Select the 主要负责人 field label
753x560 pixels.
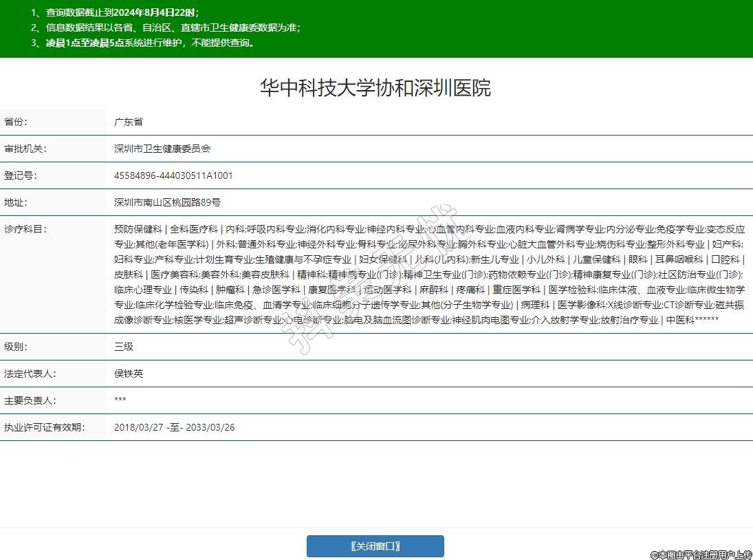(x=30, y=400)
